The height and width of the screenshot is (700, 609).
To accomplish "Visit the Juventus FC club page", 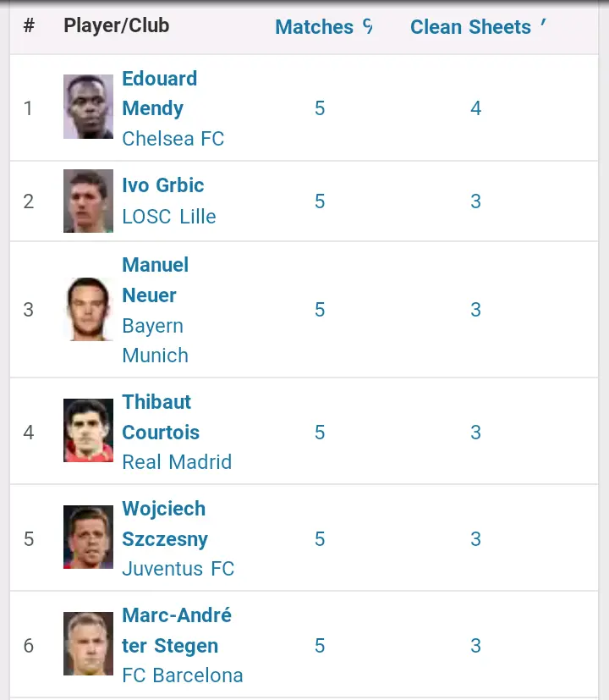I will click(178, 569).
